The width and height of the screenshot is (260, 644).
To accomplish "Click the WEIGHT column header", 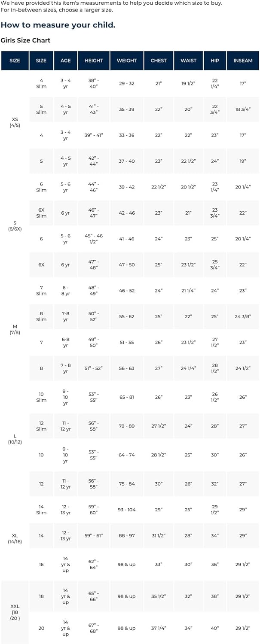I will 127,61.
